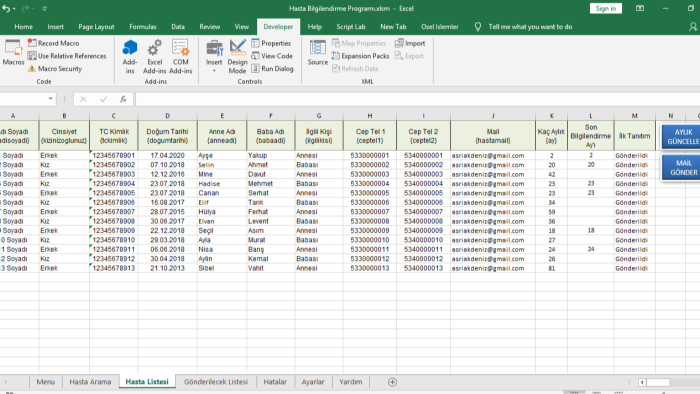700x394 pixels.
Task: Click the Tell me lightbulb icon
Action: point(478,27)
